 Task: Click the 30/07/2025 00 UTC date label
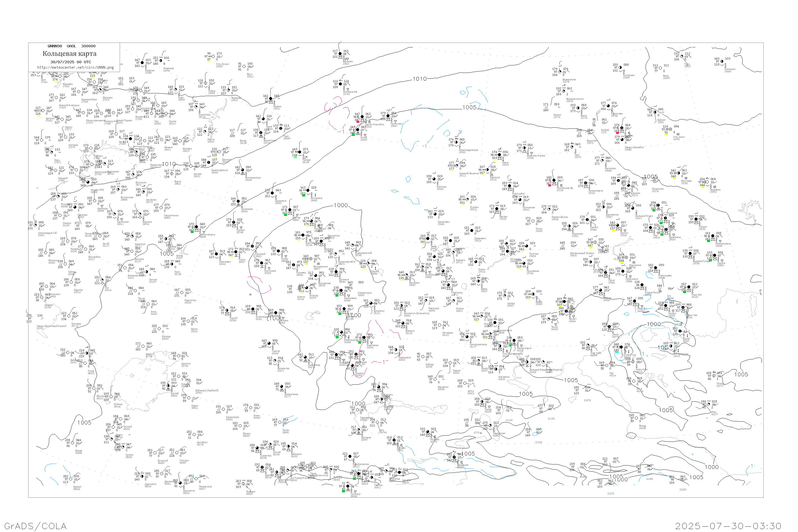[x=70, y=62]
